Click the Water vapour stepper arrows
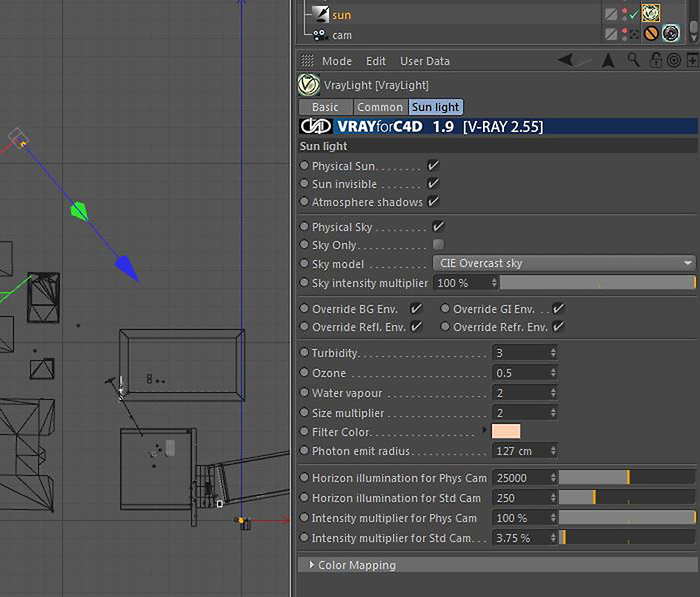Viewport: 700px width, 597px height. [553, 392]
